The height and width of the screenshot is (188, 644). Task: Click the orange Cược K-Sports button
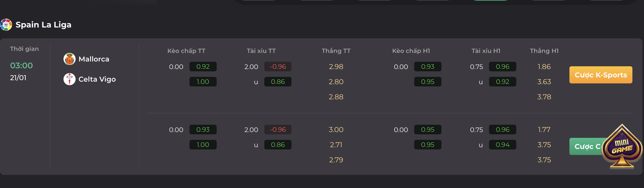[601, 75]
